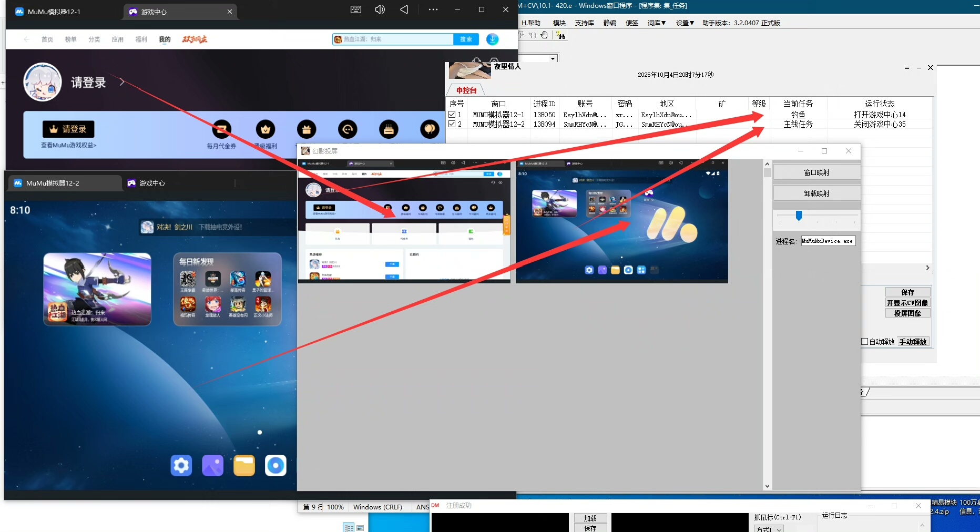
Task: Go back with the game center arrow
Action: click(x=26, y=39)
